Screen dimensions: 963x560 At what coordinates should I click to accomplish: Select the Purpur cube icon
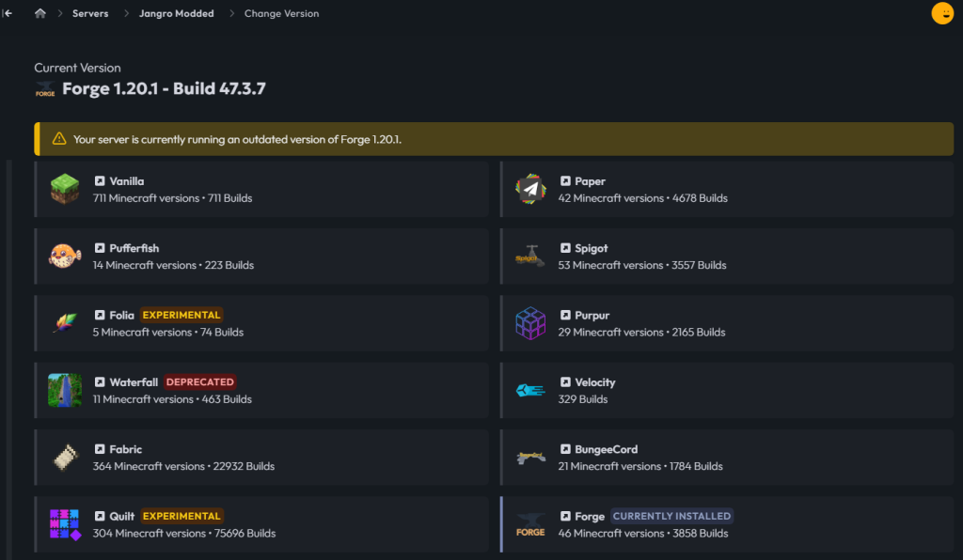(530, 322)
